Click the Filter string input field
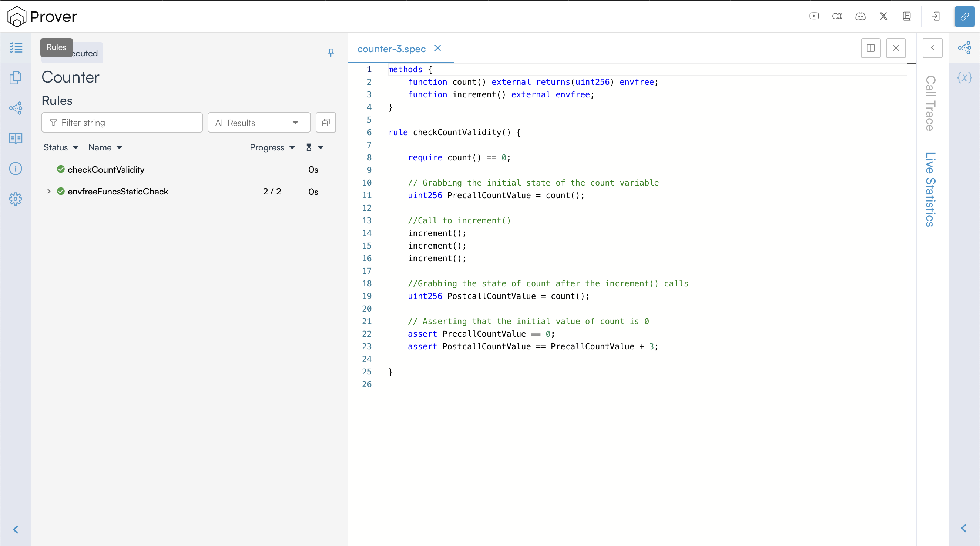The height and width of the screenshot is (546, 980). click(x=122, y=123)
